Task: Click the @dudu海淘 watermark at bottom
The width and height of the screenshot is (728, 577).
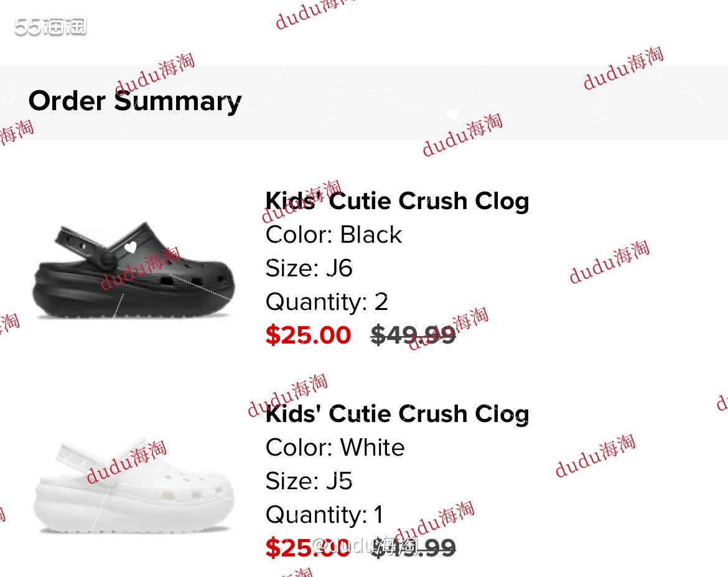Action: click(x=366, y=546)
